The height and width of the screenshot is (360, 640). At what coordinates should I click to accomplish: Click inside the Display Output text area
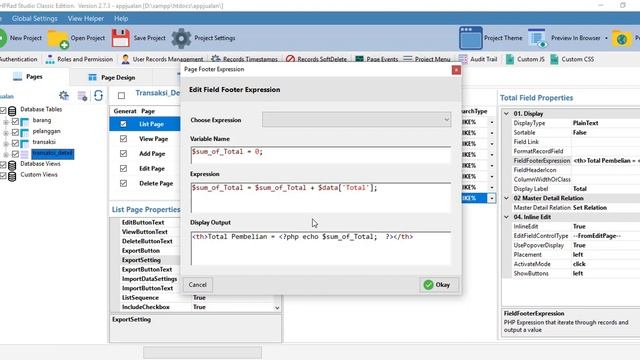click(320, 248)
